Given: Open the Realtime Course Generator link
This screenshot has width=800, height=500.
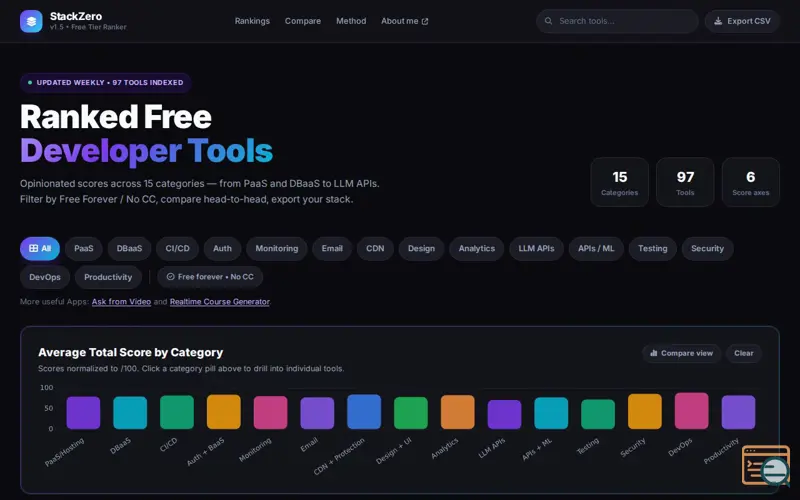Looking at the screenshot, I should [x=219, y=302].
